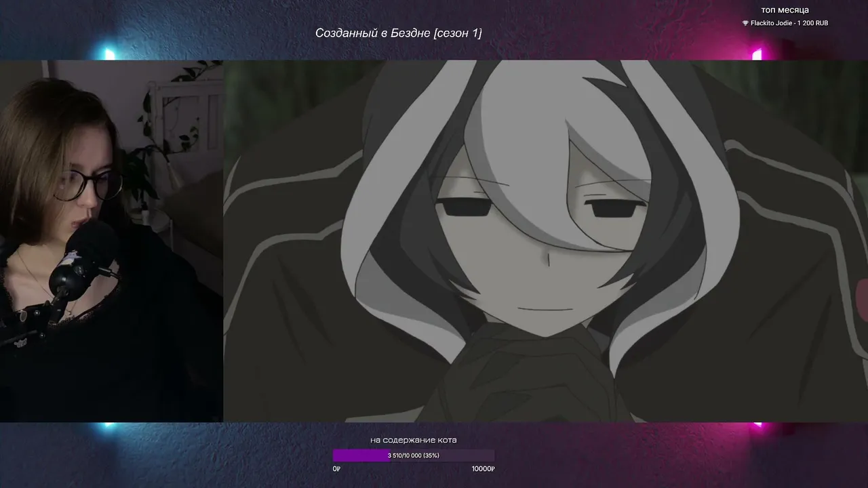Click the title "Созданный в Бездне [сезон 1]"
The height and width of the screenshot is (488, 868).
click(399, 33)
